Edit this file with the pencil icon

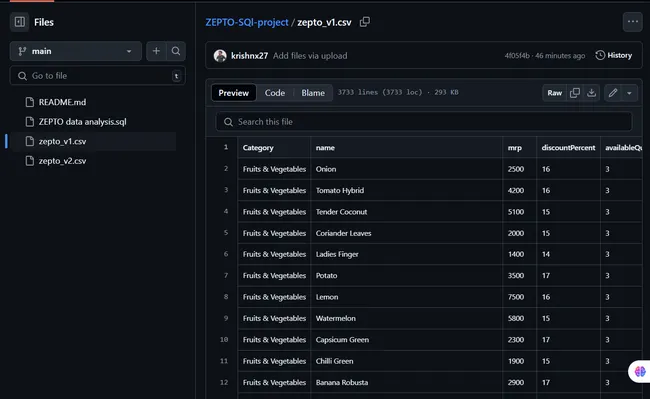pos(613,93)
